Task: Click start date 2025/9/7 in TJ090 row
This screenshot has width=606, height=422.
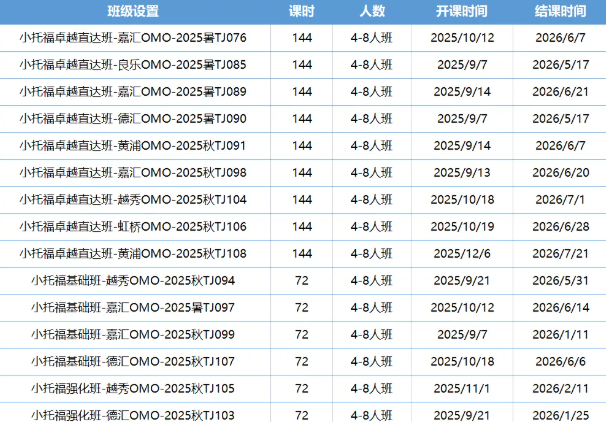Action: click(462, 119)
